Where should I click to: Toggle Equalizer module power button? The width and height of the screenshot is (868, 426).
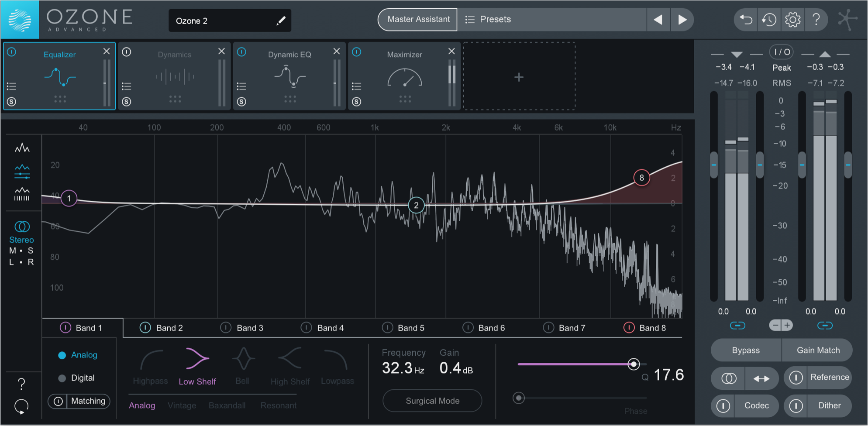(x=12, y=52)
